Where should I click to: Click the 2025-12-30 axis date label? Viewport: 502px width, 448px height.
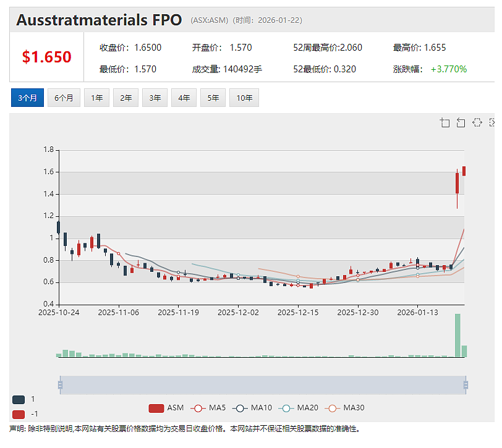tap(358, 313)
